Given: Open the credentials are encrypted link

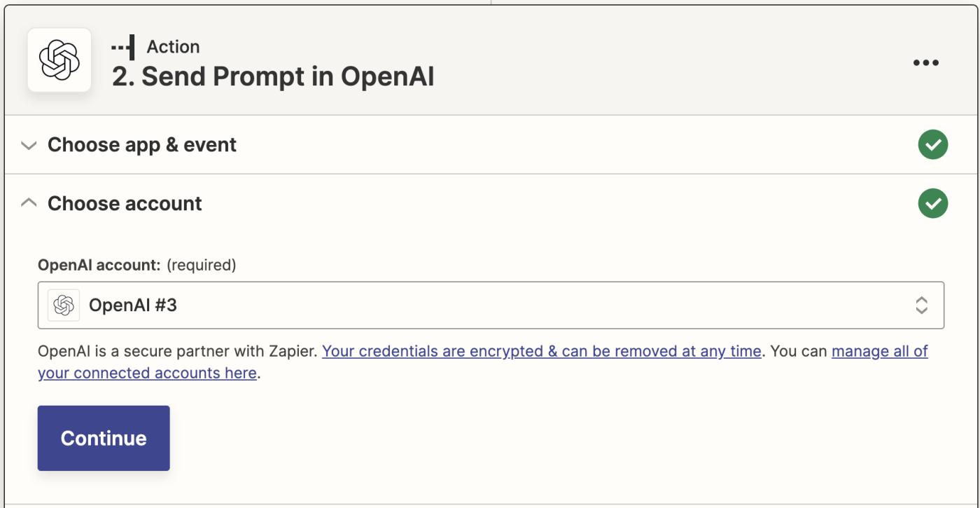Looking at the screenshot, I should [x=541, y=351].
